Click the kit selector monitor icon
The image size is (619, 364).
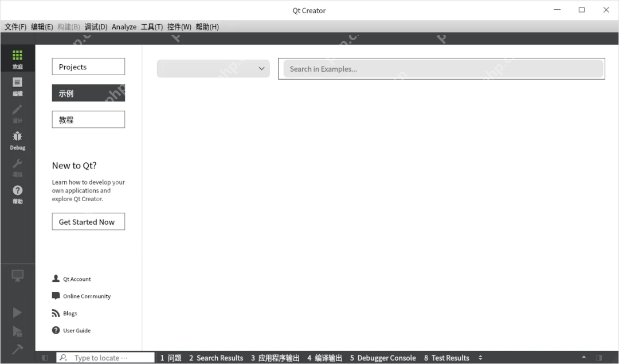(17, 276)
